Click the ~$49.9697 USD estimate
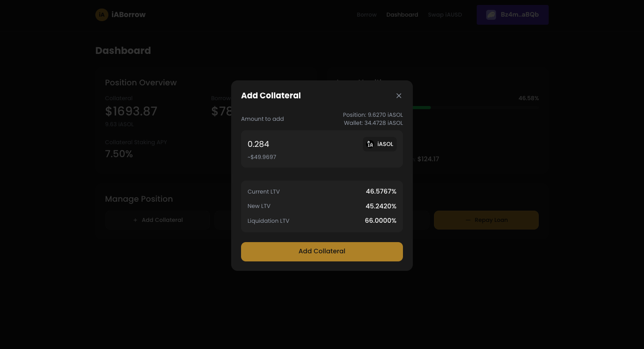The height and width of the screenshot is (349, 644). coord(262,157)
